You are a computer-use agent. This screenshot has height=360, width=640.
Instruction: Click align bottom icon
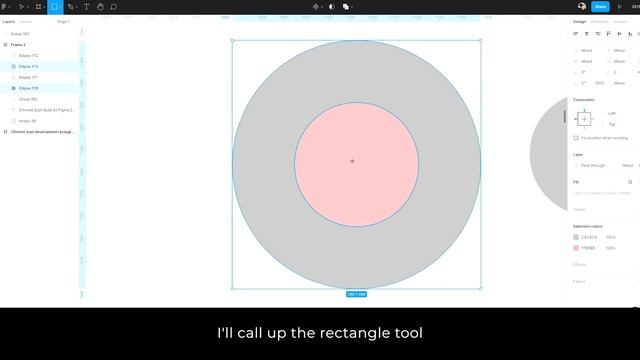[x=630, y=34]
